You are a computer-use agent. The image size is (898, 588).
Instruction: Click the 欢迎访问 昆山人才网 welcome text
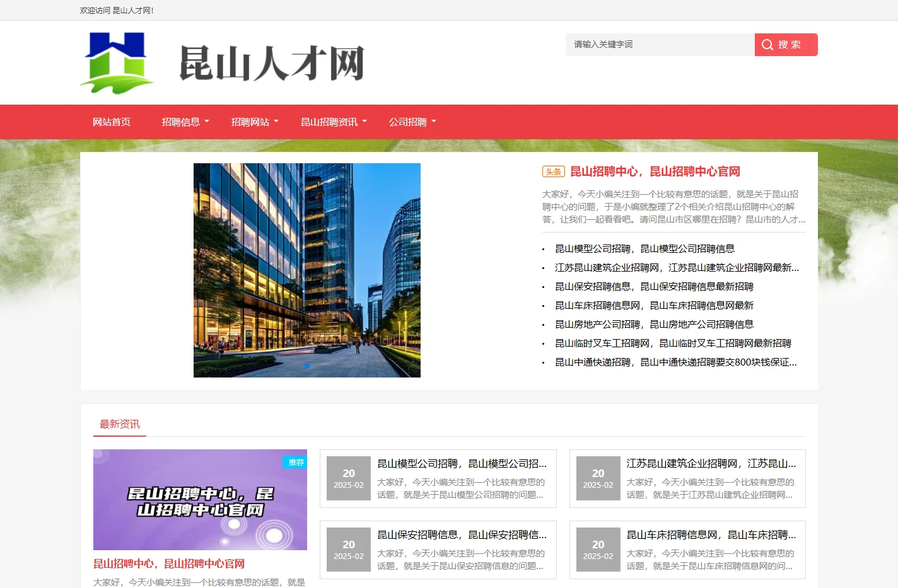click(x=117, y=10)
